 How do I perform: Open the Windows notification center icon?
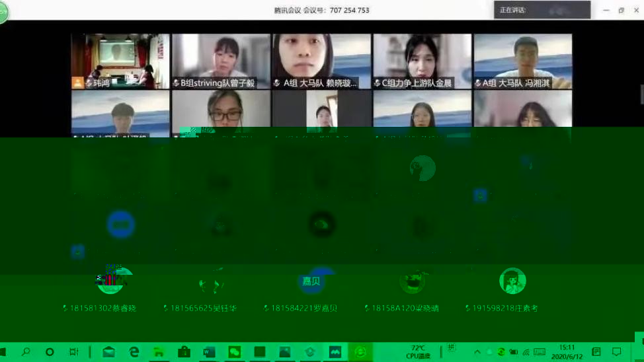point(616,351)
